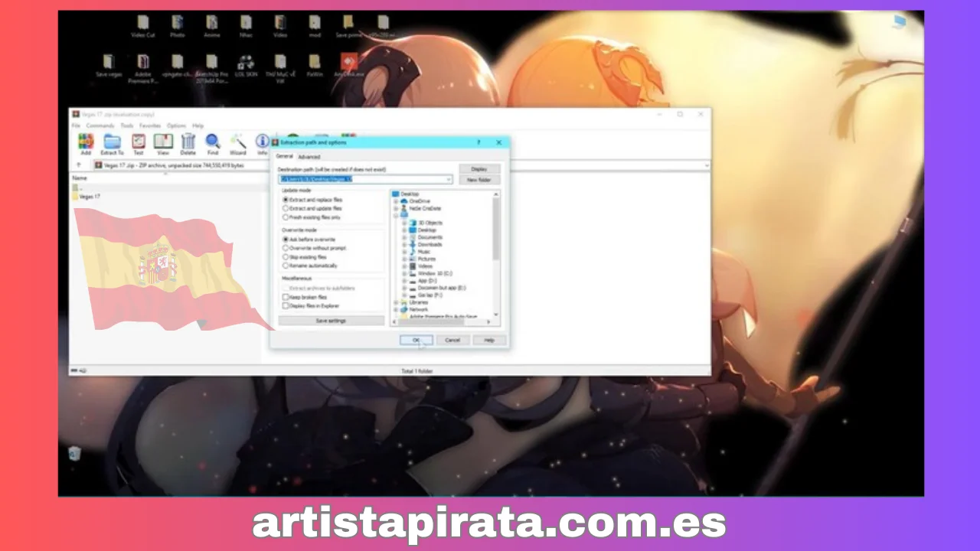Select Ask before overwrite option
This screenshot has width=980, height=551.
click(x=309, y=240)
